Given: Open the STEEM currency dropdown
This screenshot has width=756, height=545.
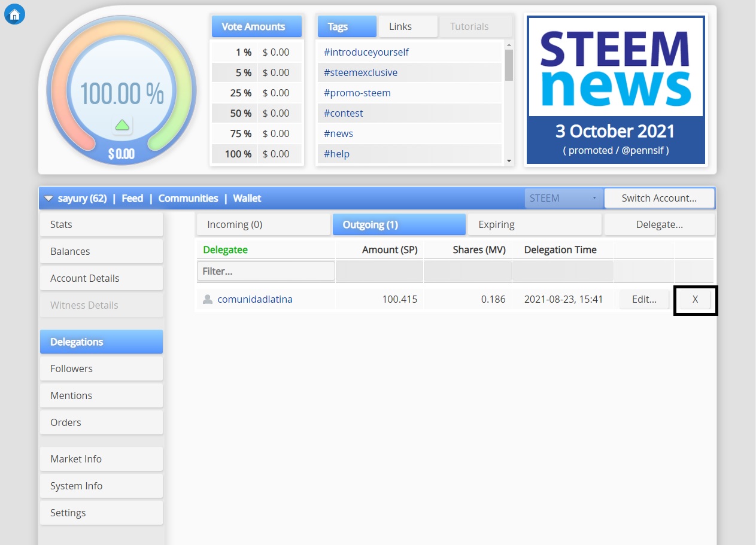Looking at the screenshot, I should click(563, 198).
